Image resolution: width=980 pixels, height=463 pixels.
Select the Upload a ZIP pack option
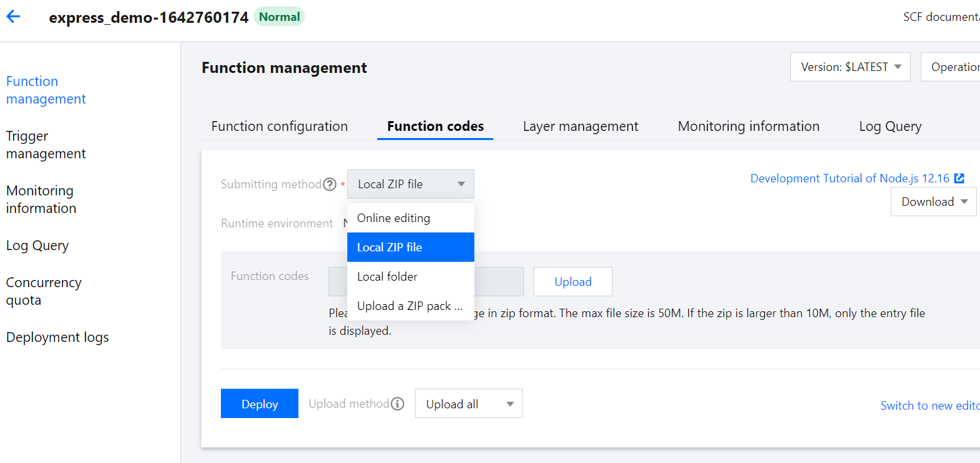(x=409, y=306)
